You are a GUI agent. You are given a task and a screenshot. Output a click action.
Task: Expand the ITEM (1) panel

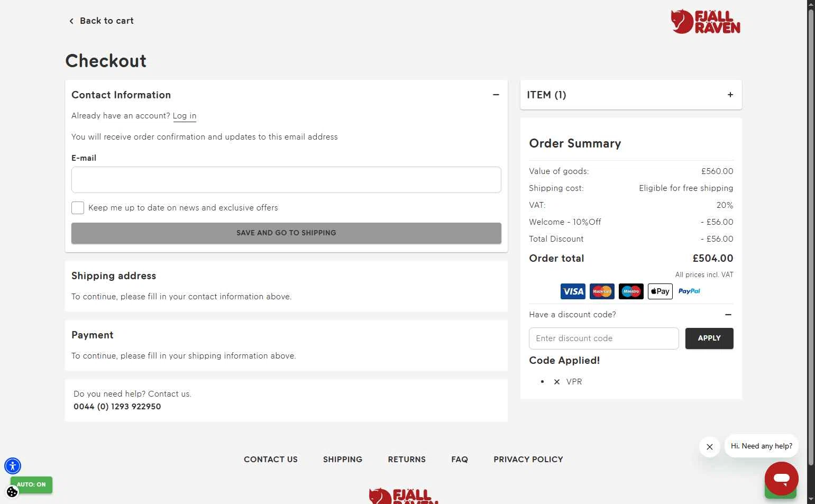click(730, 95)
